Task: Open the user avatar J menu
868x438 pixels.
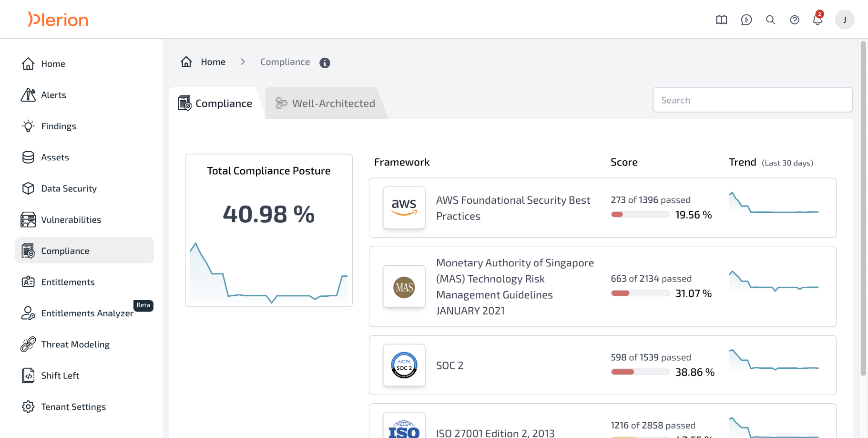Action: pyautogui.click(x=845, y=20)
